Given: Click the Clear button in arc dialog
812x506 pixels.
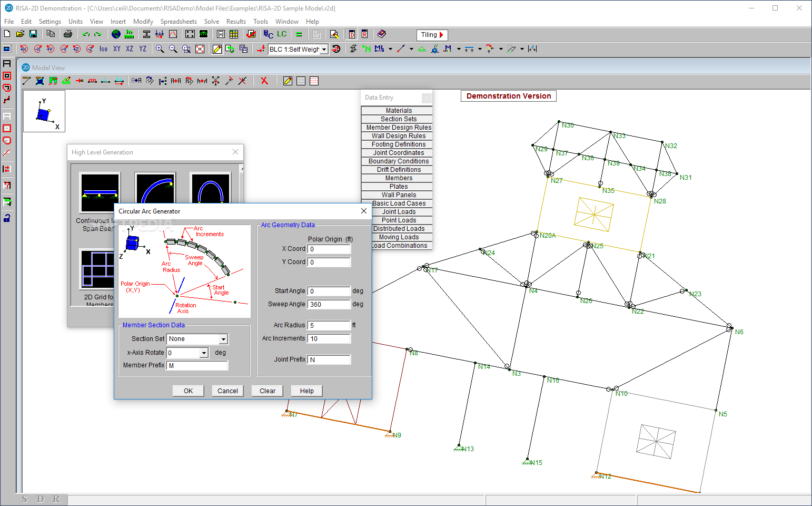Looking at the screenshot, I should [268, 391].
